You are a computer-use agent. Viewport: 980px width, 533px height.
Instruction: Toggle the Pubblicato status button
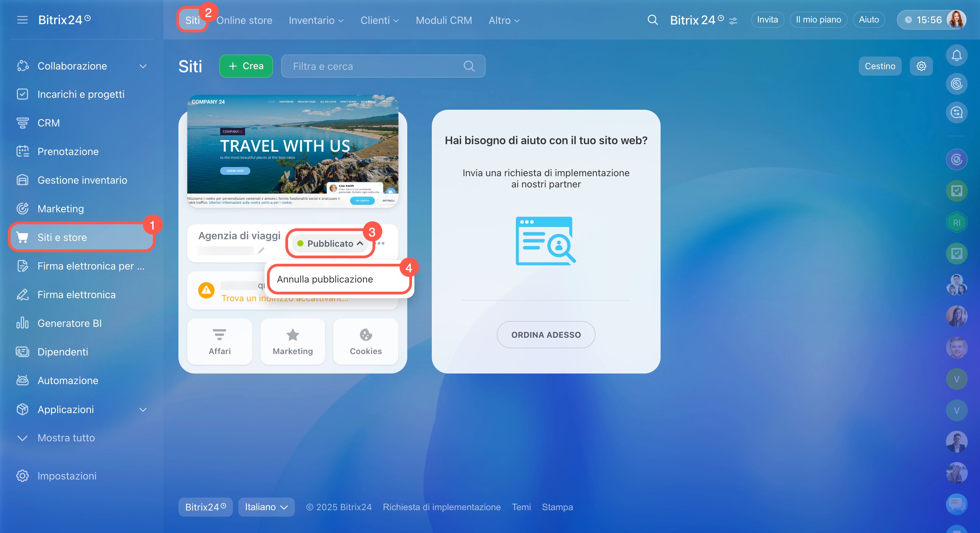point(330,244)
